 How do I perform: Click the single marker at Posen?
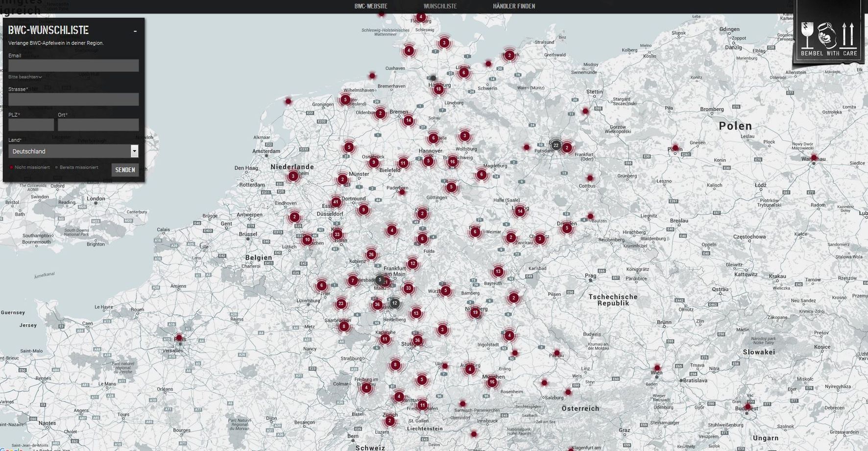(x=675, y=148)
